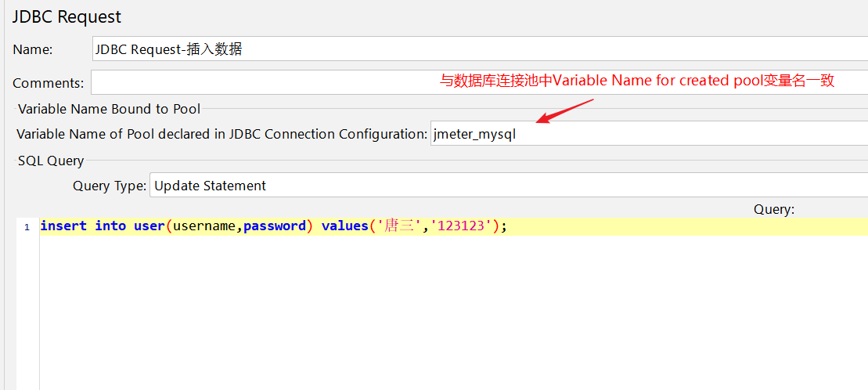The width and height of the screenshot is (868, 390).
Task: Click the 'Query:' label above the editor
Action: coord(773,209)
